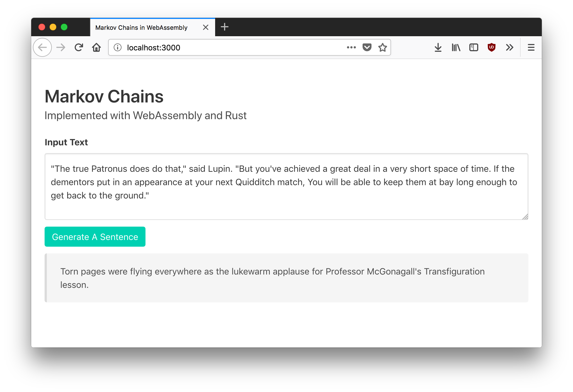Open the browser home page

click(96, 48)
